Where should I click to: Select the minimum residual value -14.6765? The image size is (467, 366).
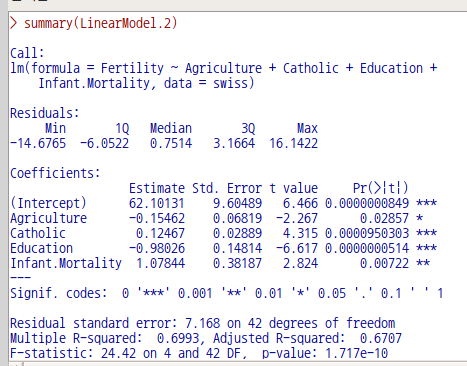pos(38,143)
